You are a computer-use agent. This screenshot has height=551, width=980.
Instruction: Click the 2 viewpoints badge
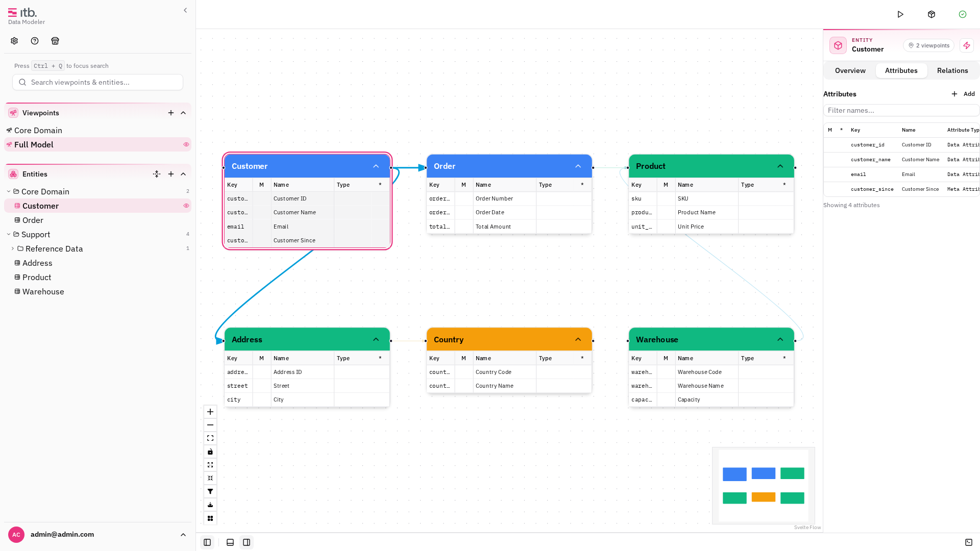pyautogui.click(x=928, y=45)
